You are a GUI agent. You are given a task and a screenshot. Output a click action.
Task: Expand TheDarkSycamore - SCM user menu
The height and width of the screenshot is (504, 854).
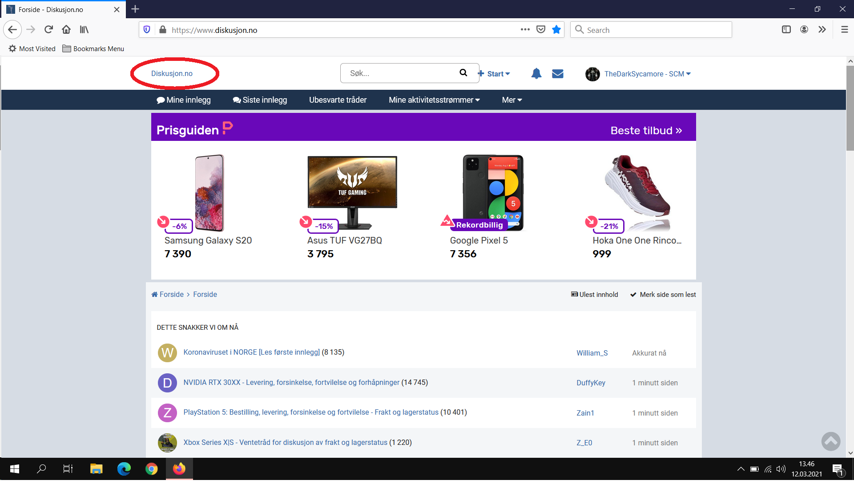click(647, 74)
